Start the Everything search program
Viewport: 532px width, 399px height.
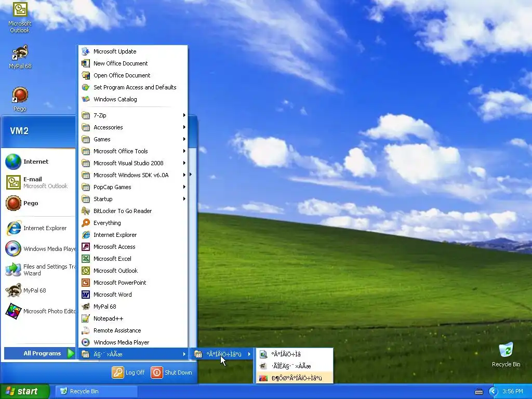(x=133, y=223)
